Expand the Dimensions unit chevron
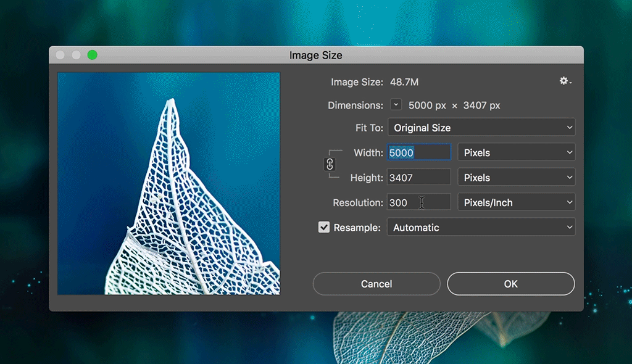632x364 pixels. point(396,105)
